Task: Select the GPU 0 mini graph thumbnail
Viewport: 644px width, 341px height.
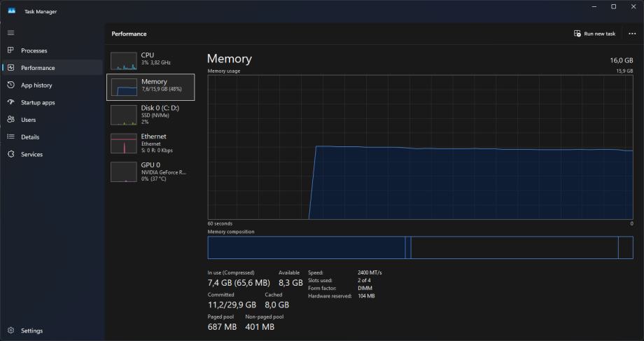Action: (124, 172)
